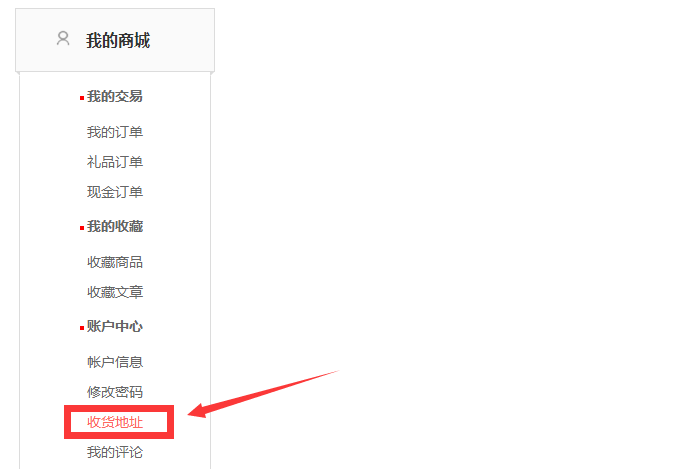The image size is (678, 469).
Task: Click the red arrow pointing at 收货地址
Action: [264, 394]
